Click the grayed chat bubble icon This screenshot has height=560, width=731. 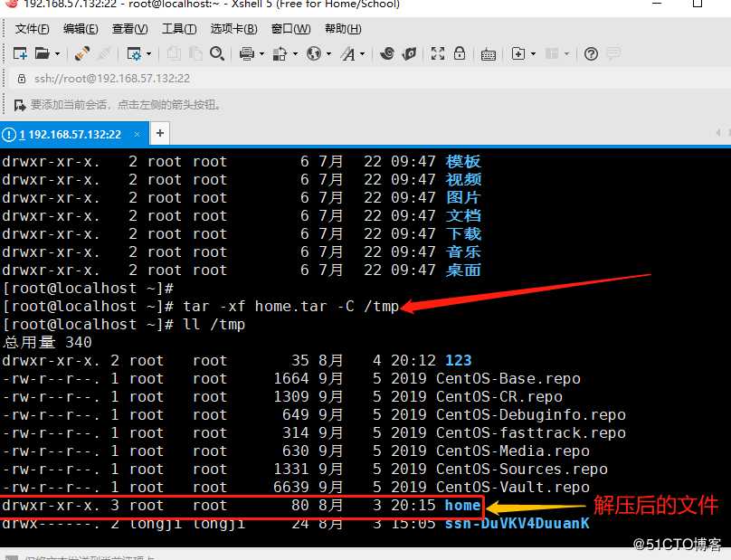coord(613,52)
